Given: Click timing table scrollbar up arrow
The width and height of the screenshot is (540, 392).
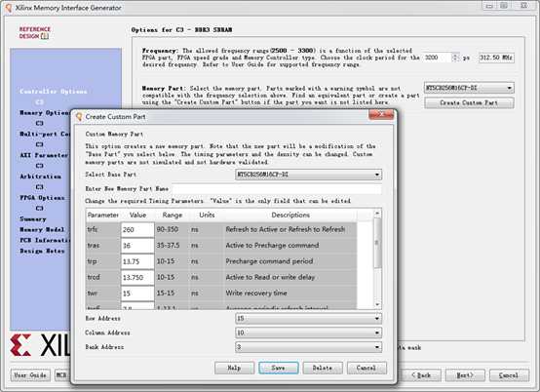Looking at the screenshot, I should click(x=377, y=214).
